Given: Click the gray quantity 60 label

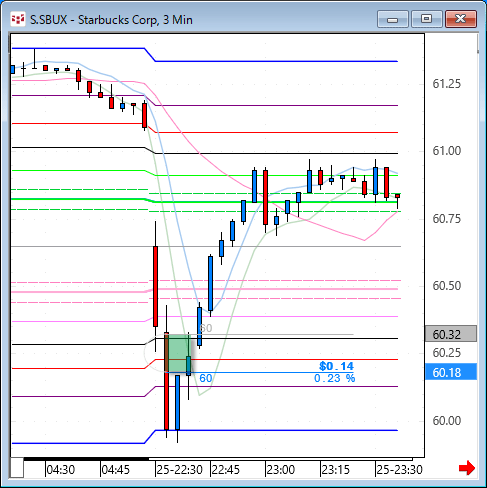Looking at the screenshot, I should click(206, 328).
